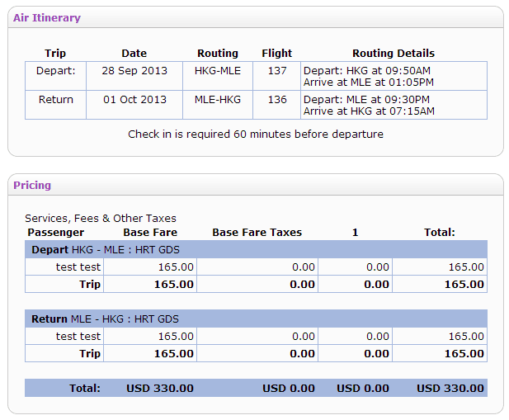Select the grand total USD 330.00 in Total column

[x=450, y=388]
